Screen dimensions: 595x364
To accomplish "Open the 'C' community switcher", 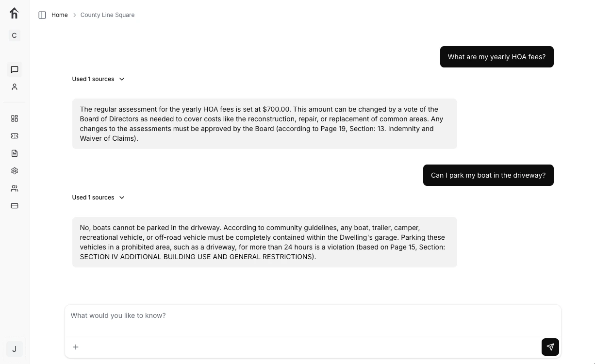I will pos(14,35).
